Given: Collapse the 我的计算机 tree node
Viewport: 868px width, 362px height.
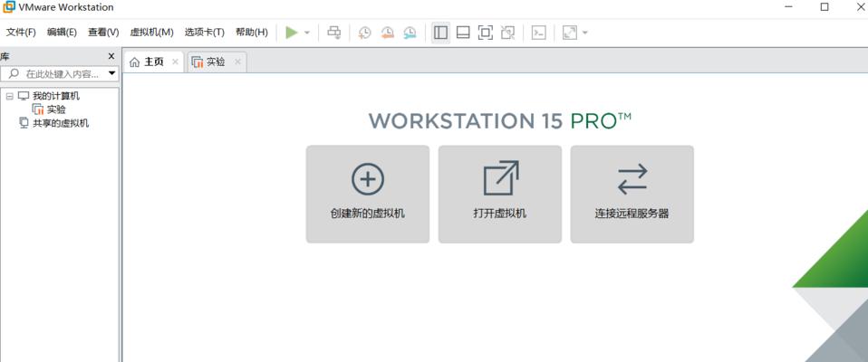Looking at the screenshot, I should 9,96.
